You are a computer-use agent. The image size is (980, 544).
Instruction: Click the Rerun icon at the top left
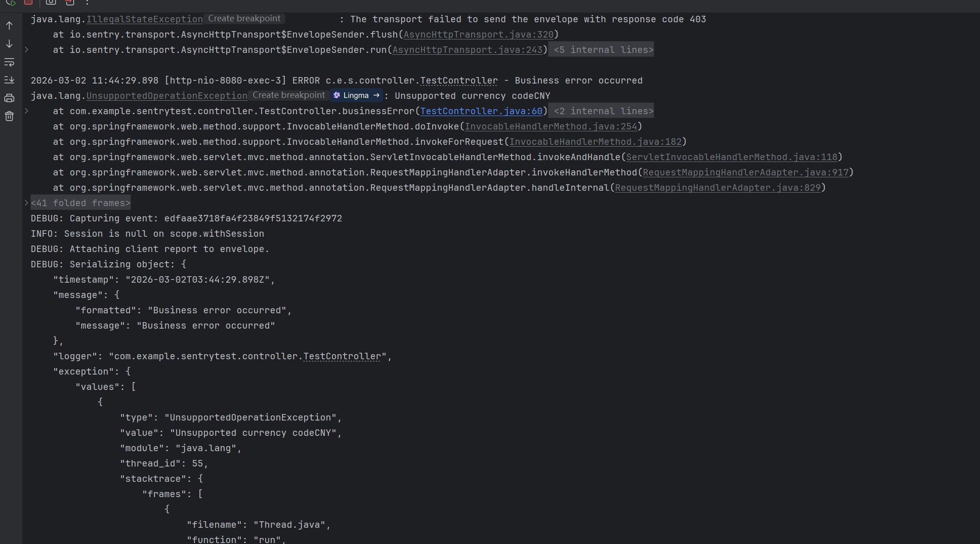[x=11, y=2]
